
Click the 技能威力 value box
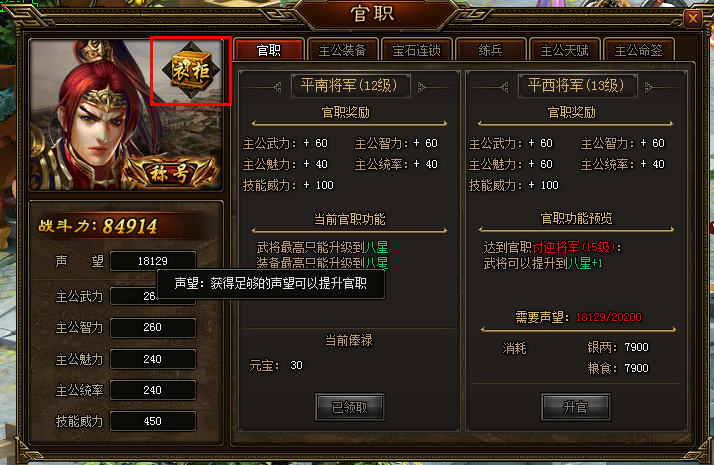(x=153, y=421)
